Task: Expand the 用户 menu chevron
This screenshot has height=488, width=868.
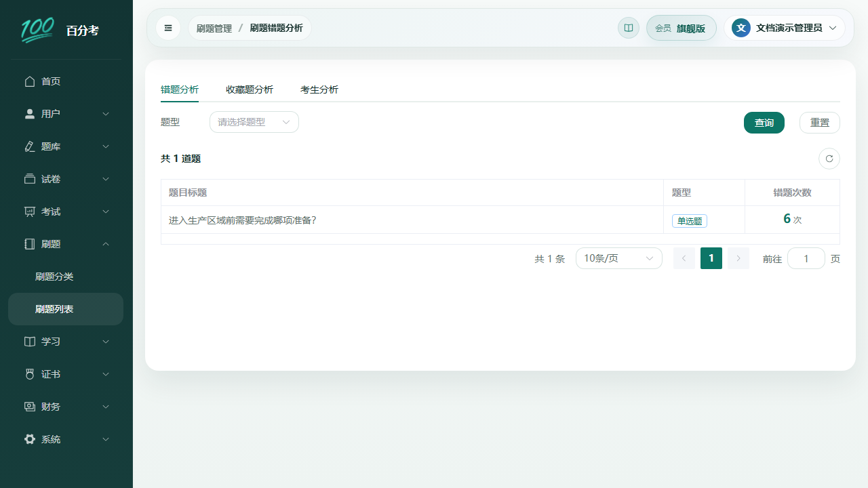Action: [106, 114]
